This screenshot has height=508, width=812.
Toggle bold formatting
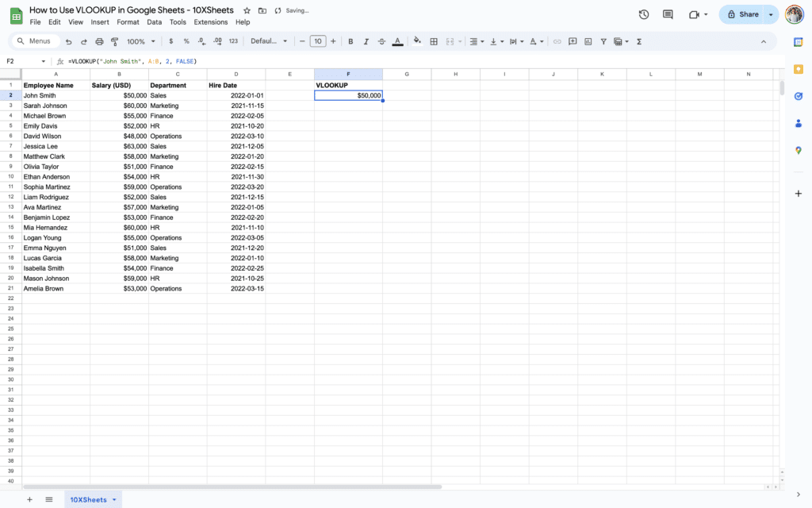350,40
